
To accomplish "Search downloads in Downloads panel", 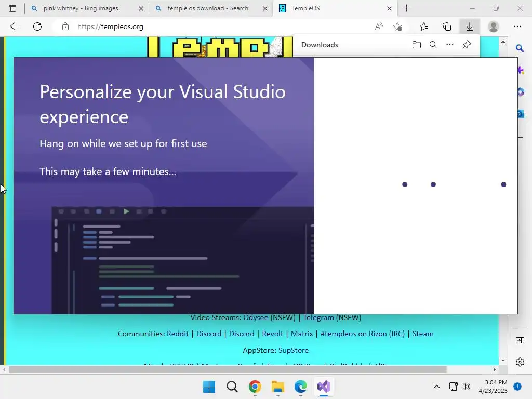I will pyautogui.click(x=433, y=45).
